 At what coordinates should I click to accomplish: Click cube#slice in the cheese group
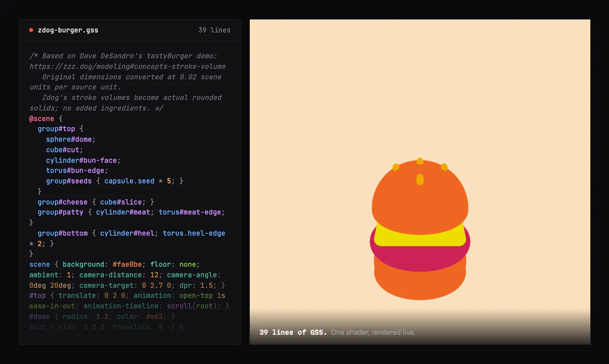(121, 202)
